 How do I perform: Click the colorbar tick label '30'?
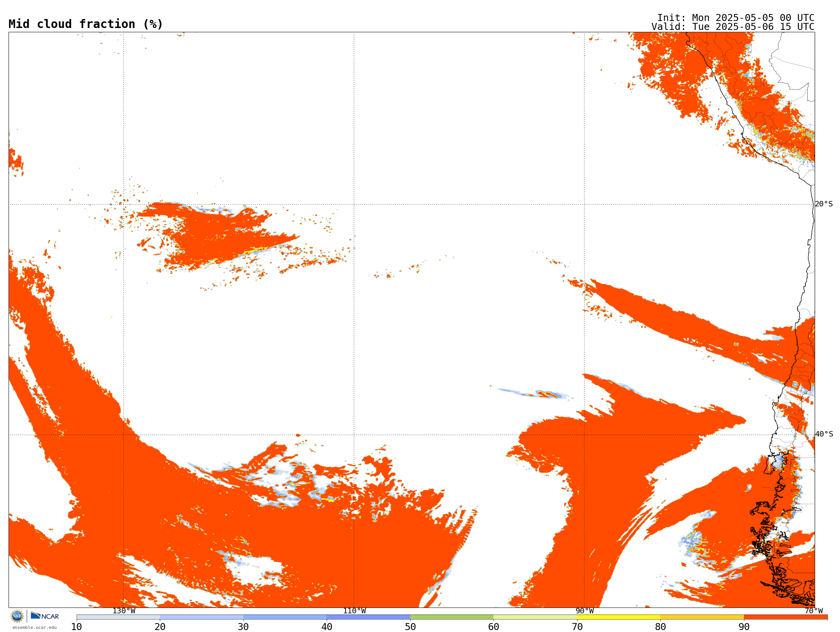(x=243, y=627)
